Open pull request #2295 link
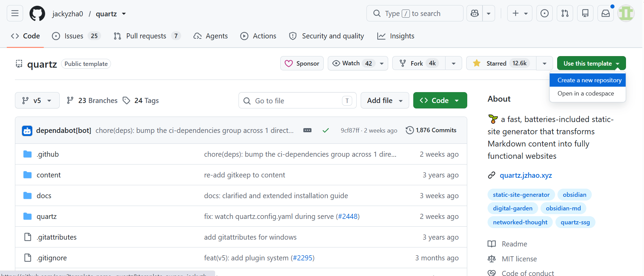Image resolution: width=644 pixels, height=276 pixels. click(x=303, y=258)
